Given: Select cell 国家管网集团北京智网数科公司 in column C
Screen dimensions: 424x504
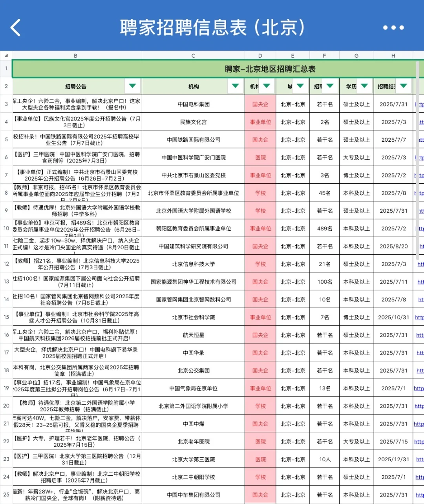Looking at the screenshot, I should coord(194,299).
